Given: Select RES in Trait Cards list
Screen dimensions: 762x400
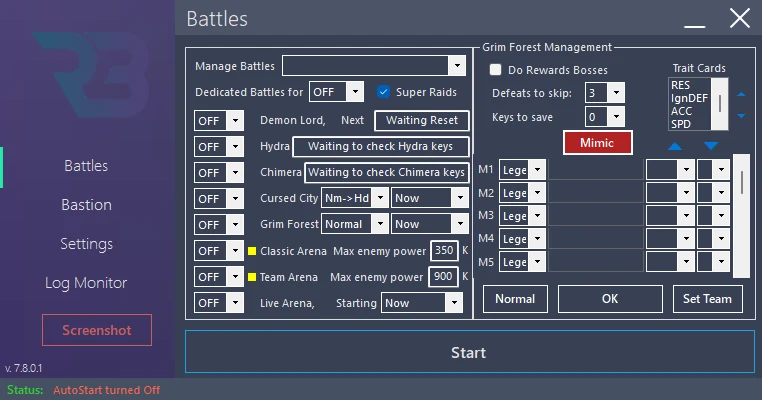Looking at the screenshot, I should (680, 85).
